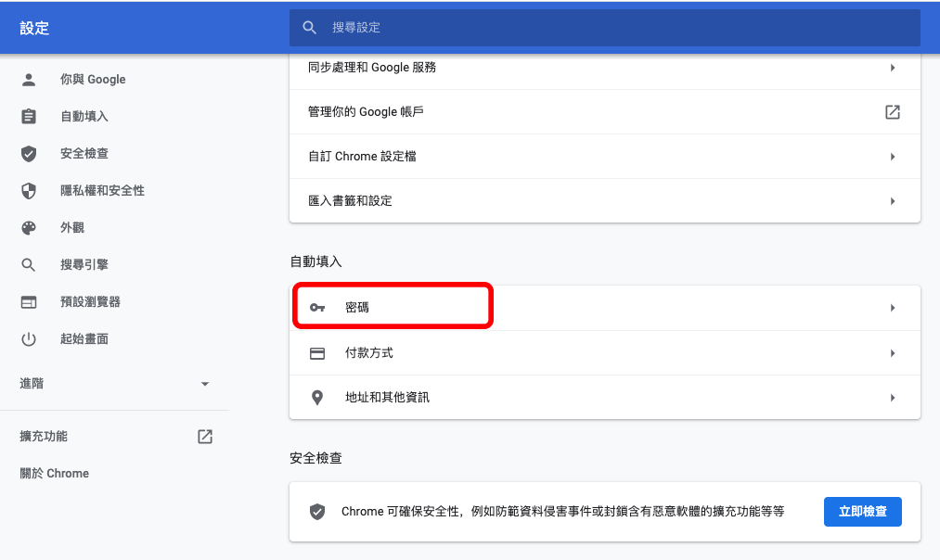Open the 關於 Chrome link

click(55, 474)
